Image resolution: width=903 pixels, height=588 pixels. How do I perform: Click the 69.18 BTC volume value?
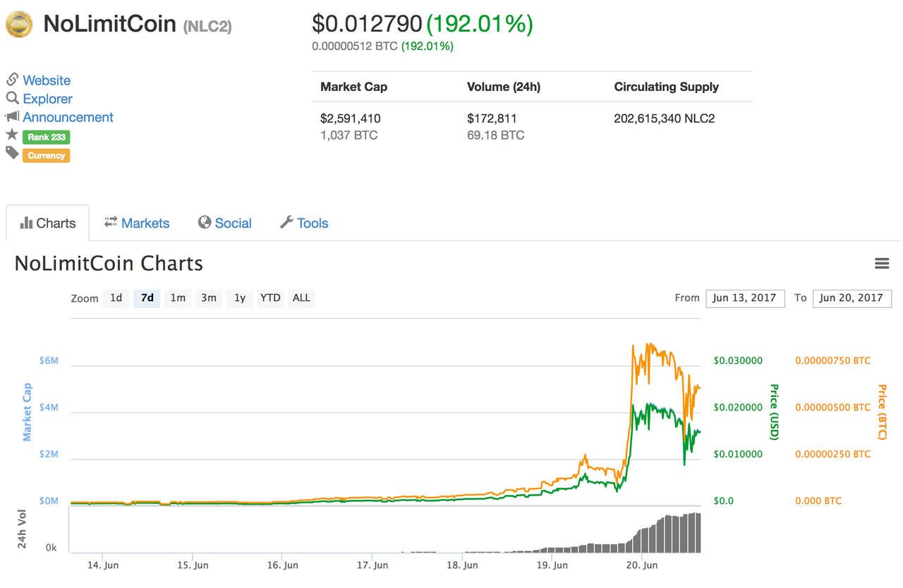click(496, 135)
